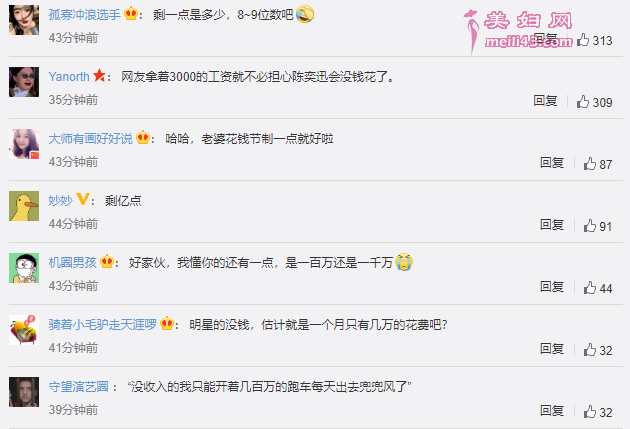
Task: Reply to 大师有画好好说's comment
Action: point(552,162)
